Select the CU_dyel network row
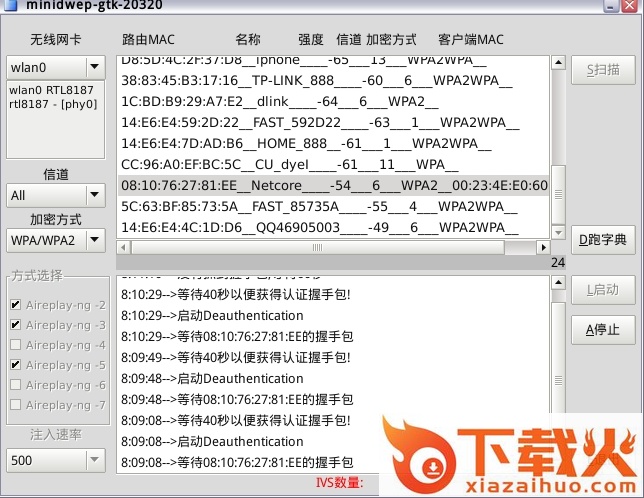The image size is (644, 498). [333, 164]
